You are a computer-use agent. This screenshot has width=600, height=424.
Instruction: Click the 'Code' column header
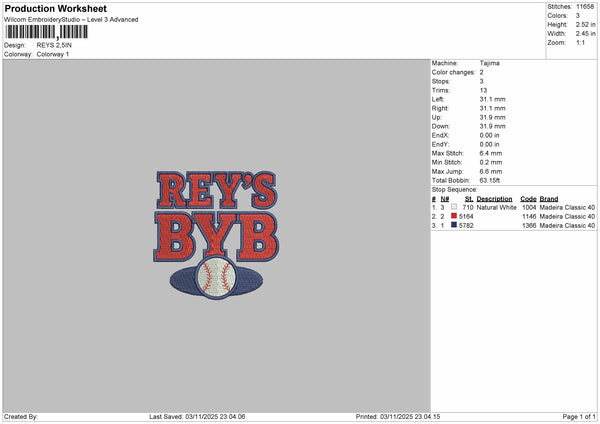point(528,199)
